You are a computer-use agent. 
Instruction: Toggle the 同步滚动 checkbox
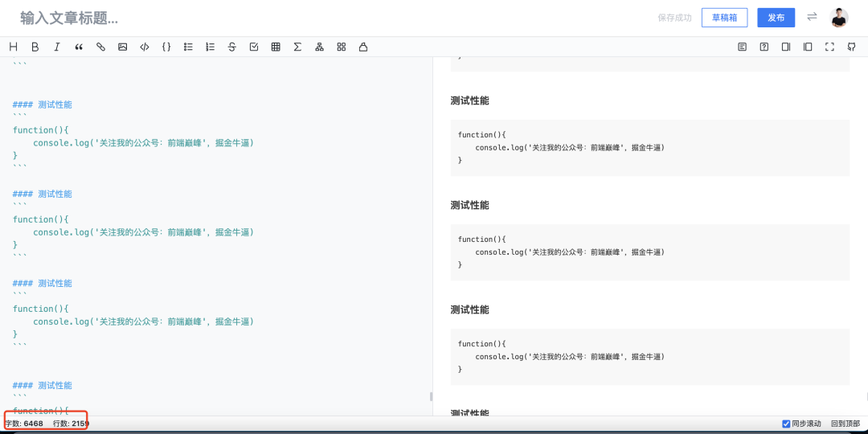[786, 424]
